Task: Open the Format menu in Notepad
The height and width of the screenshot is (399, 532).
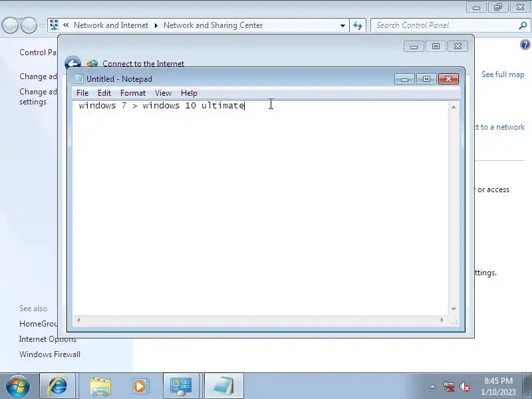Action: click(132, 93)
